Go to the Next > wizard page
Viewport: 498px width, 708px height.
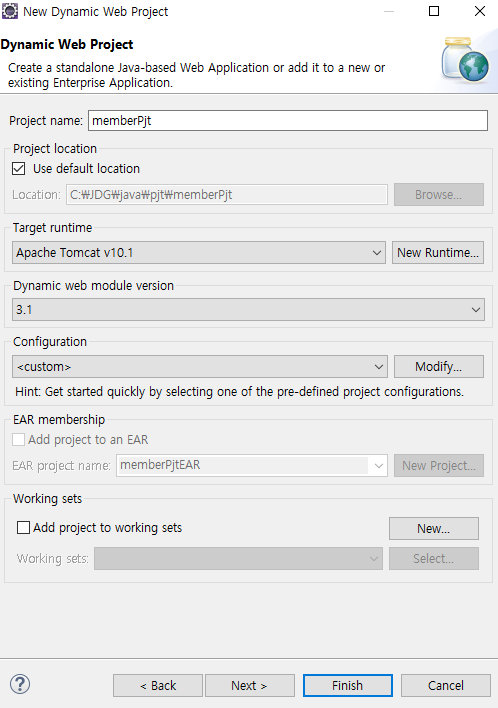[250, 685]
